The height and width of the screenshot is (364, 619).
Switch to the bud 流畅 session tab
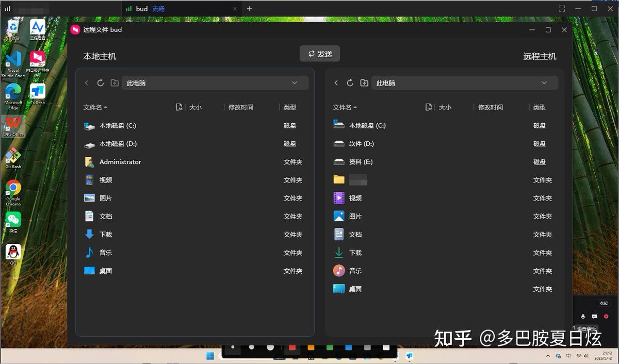click(x=182, y=9)
